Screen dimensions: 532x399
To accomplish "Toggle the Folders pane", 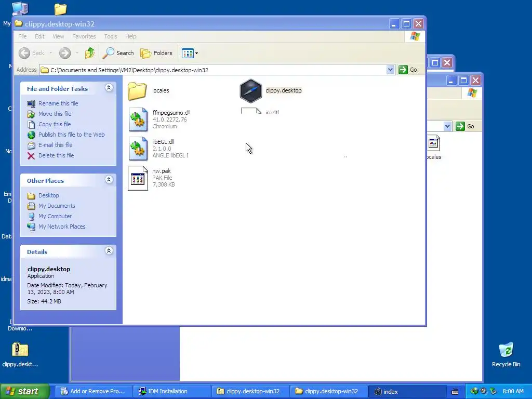I will (x=156, y=53).
